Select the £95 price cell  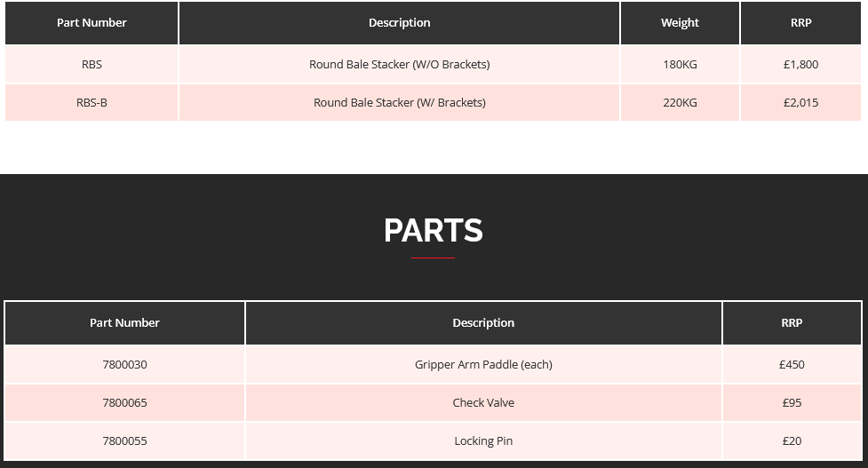coord(792,402)
